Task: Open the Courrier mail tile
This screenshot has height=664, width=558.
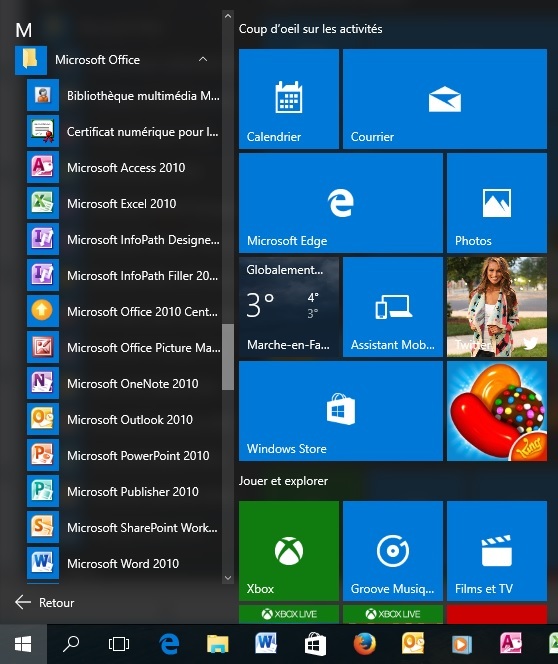Action: pos(445,99)
